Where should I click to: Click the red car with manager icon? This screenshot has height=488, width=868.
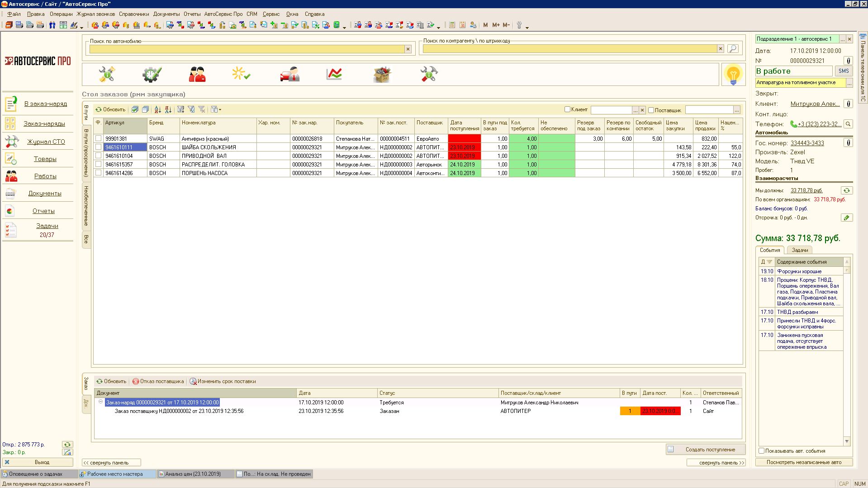click(x=289, y=74)
